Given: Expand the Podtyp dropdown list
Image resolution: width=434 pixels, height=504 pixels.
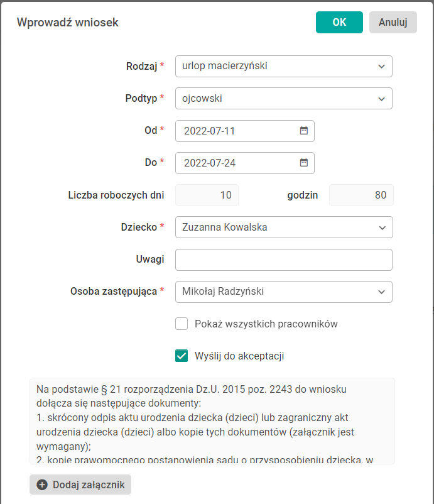Looking at the screenshot, I should click(x=283, y=99).
